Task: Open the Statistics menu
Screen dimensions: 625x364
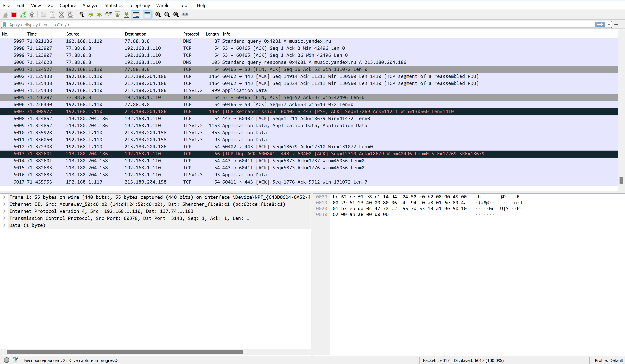Action: click(x=114, y=5)
